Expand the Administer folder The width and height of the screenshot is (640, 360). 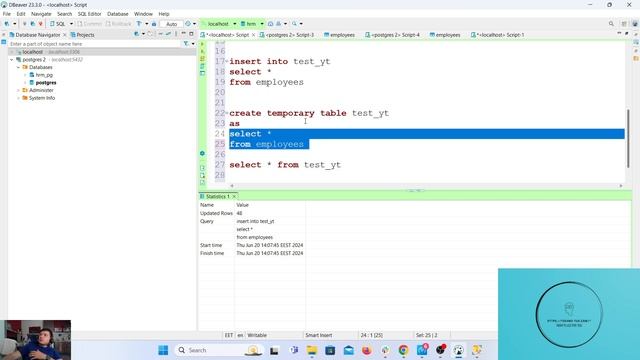[18, 90]
